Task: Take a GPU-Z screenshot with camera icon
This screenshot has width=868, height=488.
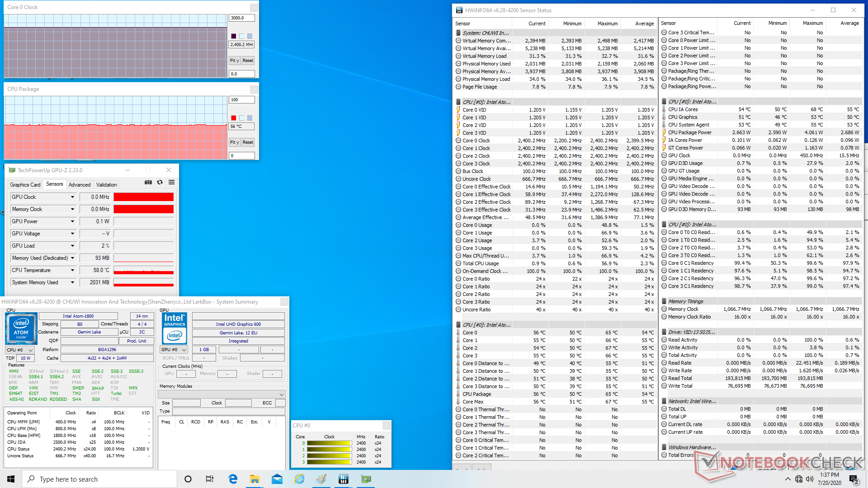Action: click(x=148, y=182)
